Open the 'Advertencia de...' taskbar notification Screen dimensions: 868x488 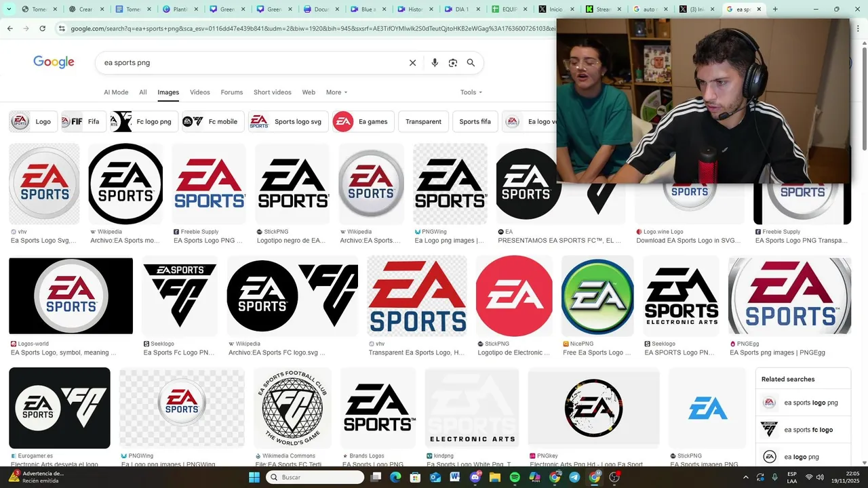tap(37, 477)
